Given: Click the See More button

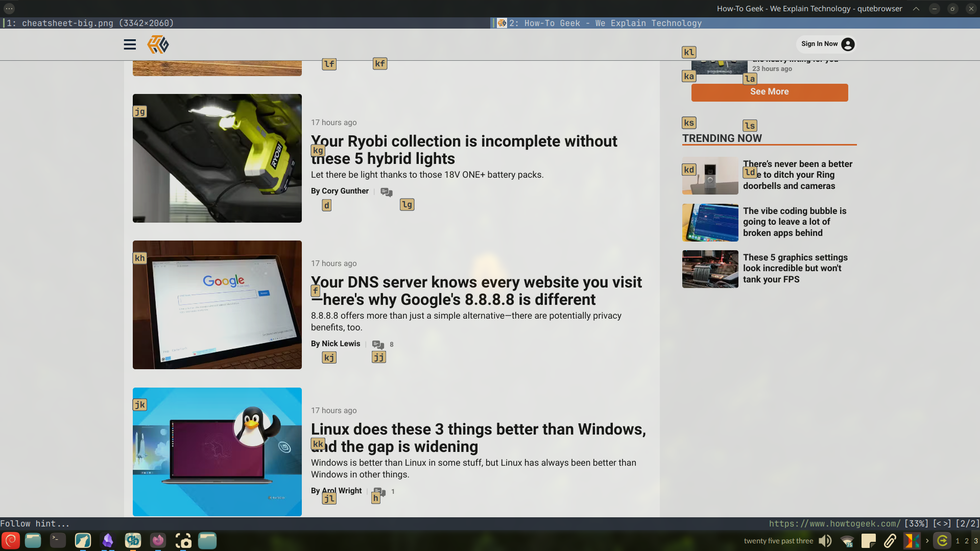Looking at the screenshot, I should point(769,92).
